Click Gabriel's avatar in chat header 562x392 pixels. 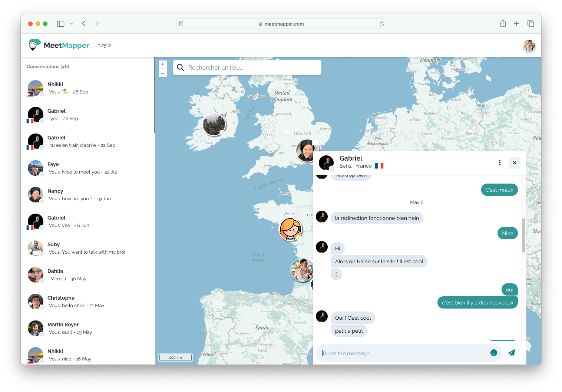pos(326,163)
